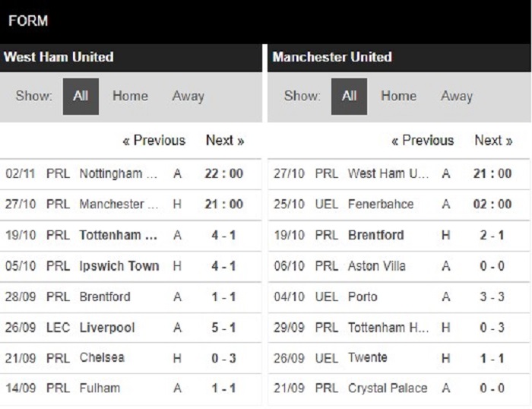Open the Tottenham 4 - 1 match row
This screenshot has width=532, height=409.
(x=131, y=236)
